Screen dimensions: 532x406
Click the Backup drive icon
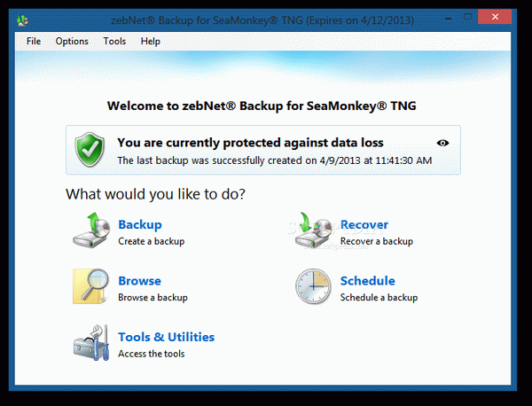click(x=91, y=230)
